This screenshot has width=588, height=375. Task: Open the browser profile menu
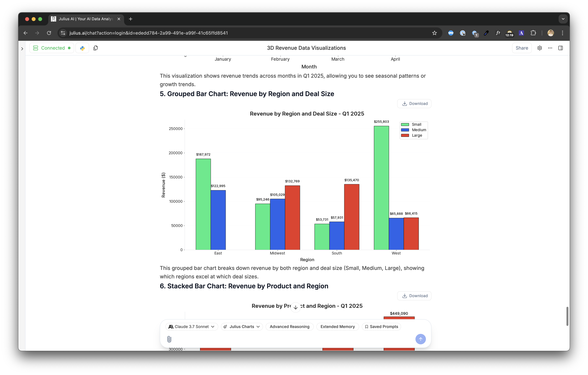coord(551,33)
